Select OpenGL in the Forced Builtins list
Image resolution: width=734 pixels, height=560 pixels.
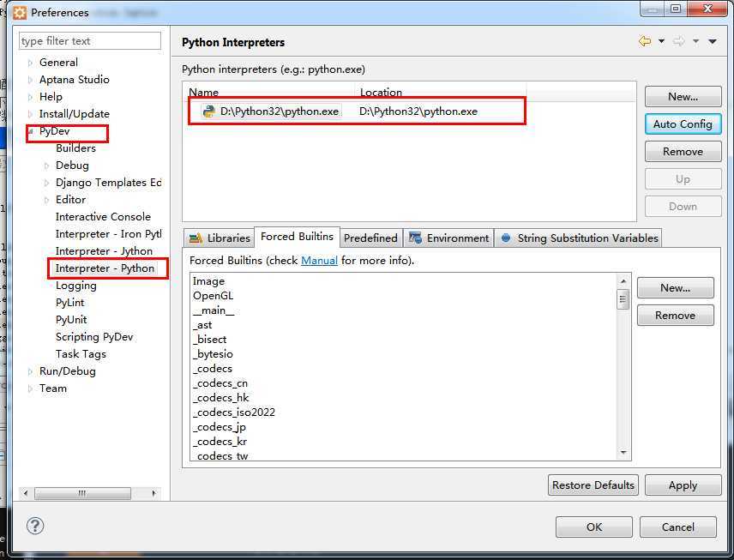pyautogui.click(x=213, y=296)
